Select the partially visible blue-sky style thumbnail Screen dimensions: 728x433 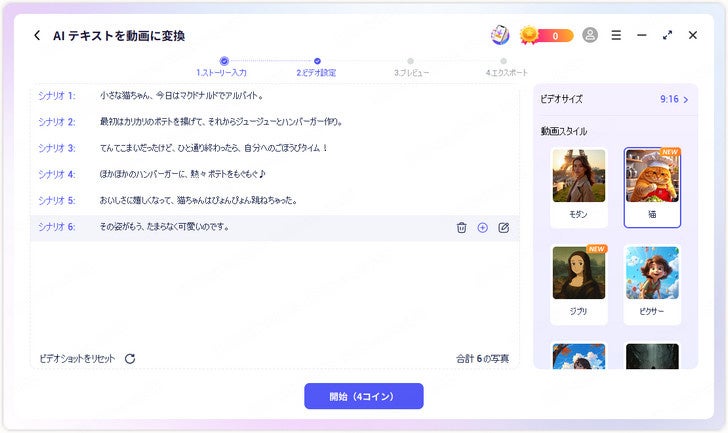point(578,356)
